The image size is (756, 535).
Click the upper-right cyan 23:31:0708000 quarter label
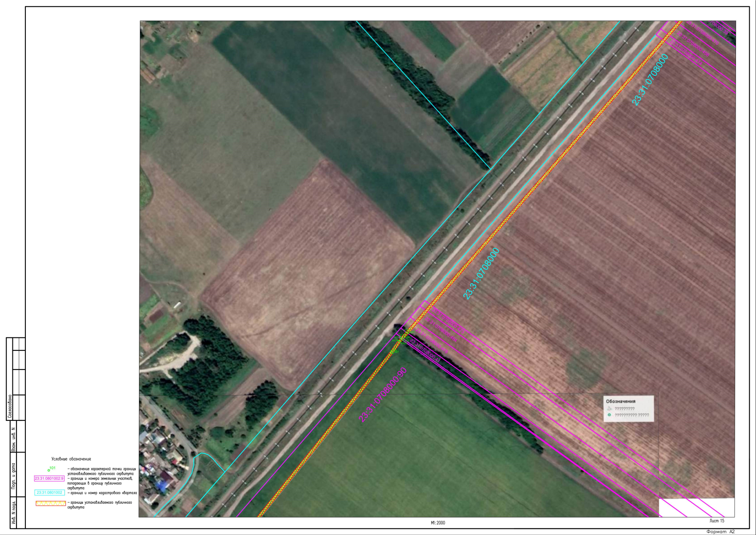[x=650, y=80]
